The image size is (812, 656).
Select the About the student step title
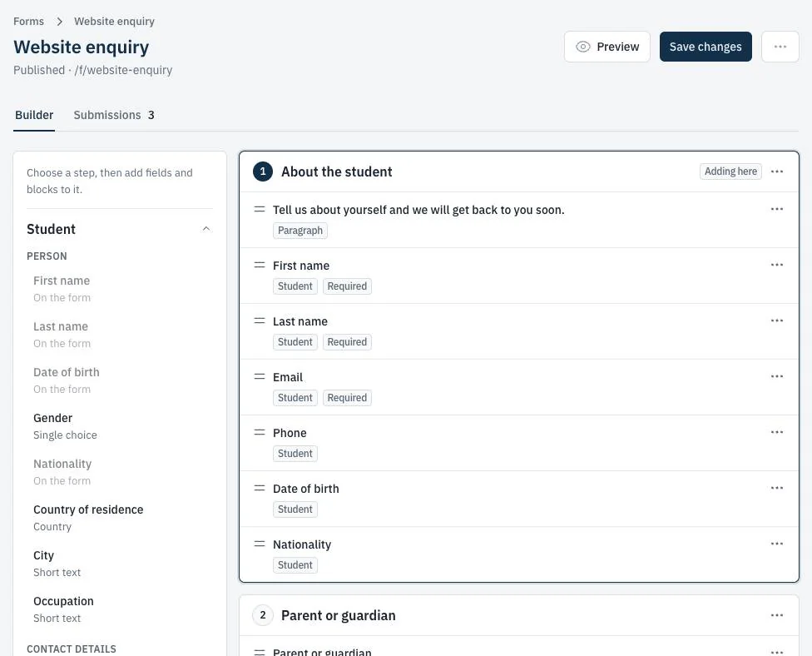click(337, 171)
